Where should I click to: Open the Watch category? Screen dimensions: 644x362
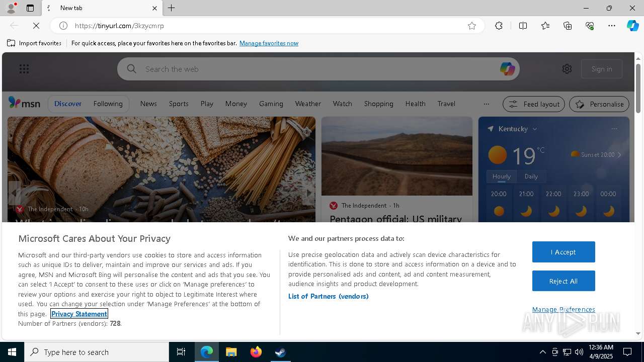point(343,104)
